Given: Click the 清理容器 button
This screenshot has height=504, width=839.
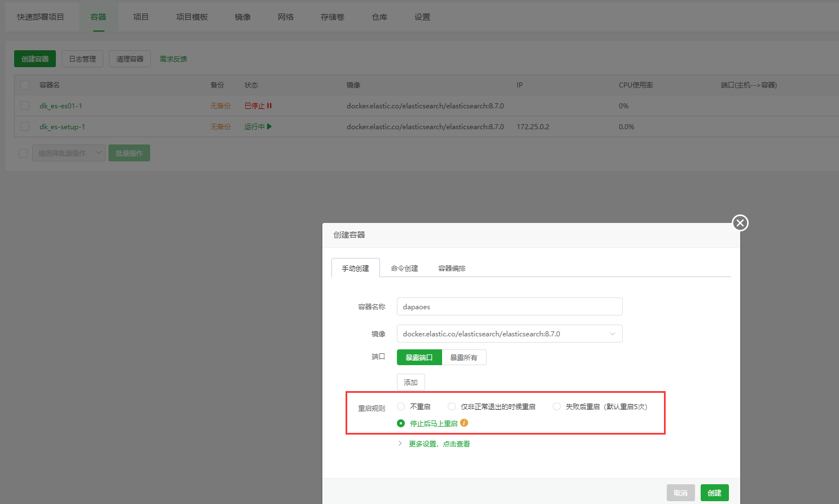Looking at the screenshot, I should point(130,59).
